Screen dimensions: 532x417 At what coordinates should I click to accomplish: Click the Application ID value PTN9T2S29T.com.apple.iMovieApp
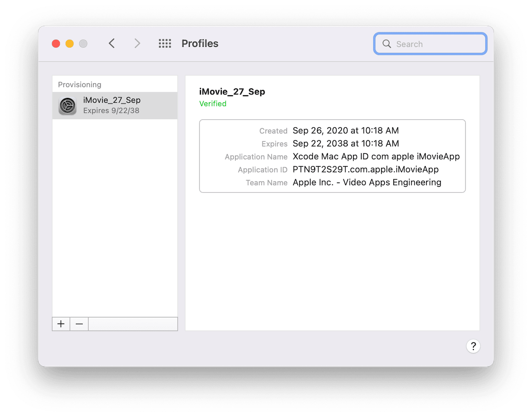pos(365,170)
